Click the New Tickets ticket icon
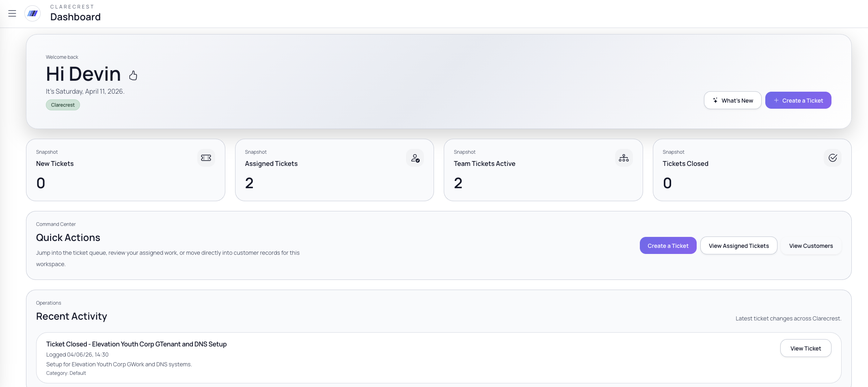868x387 pixels. (x=206, y=158)
